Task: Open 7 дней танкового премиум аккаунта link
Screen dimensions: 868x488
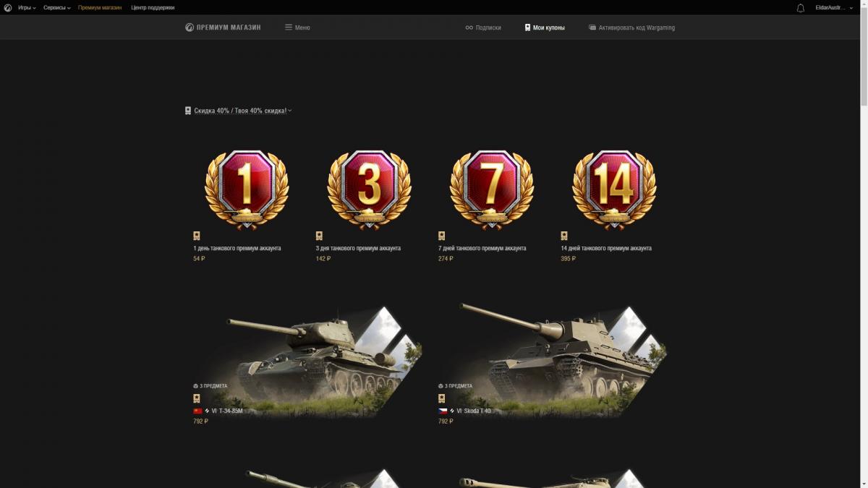Action: [482, 248]
